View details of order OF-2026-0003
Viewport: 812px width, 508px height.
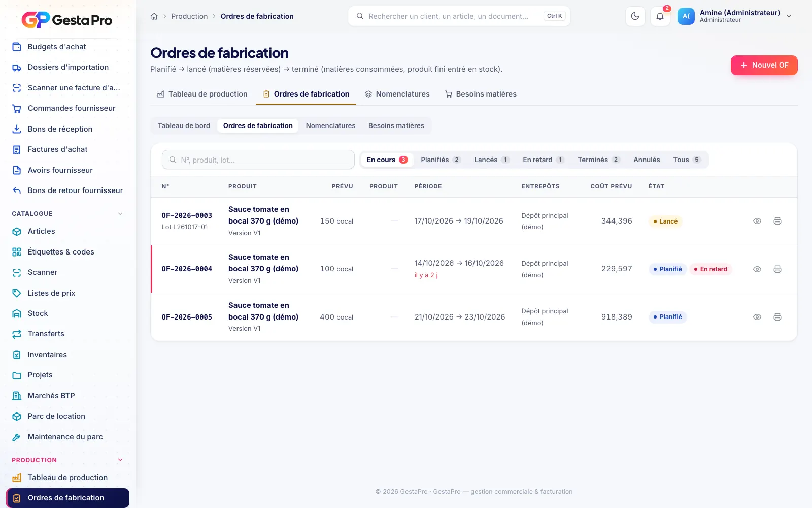[x=757, y=221]
